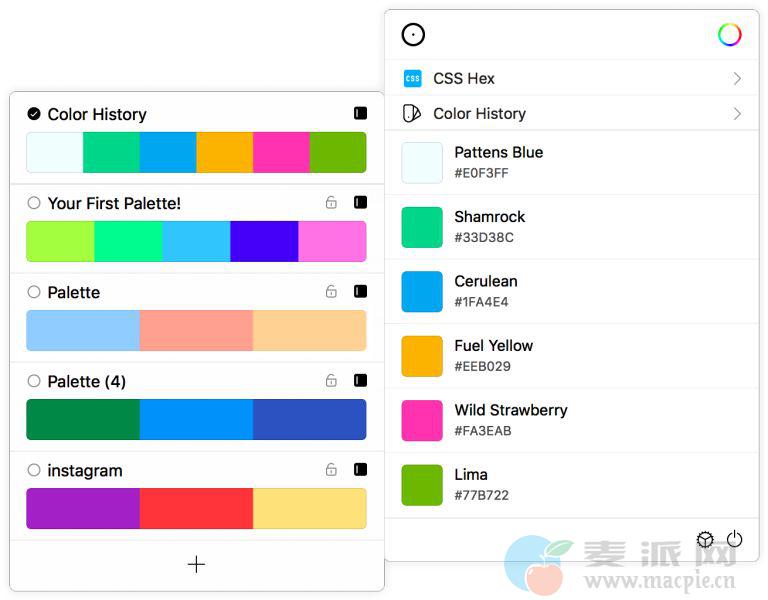This screenshot has height=600, width=768.
Task: Select the Your First Palette! radio button
Action: 34,203
